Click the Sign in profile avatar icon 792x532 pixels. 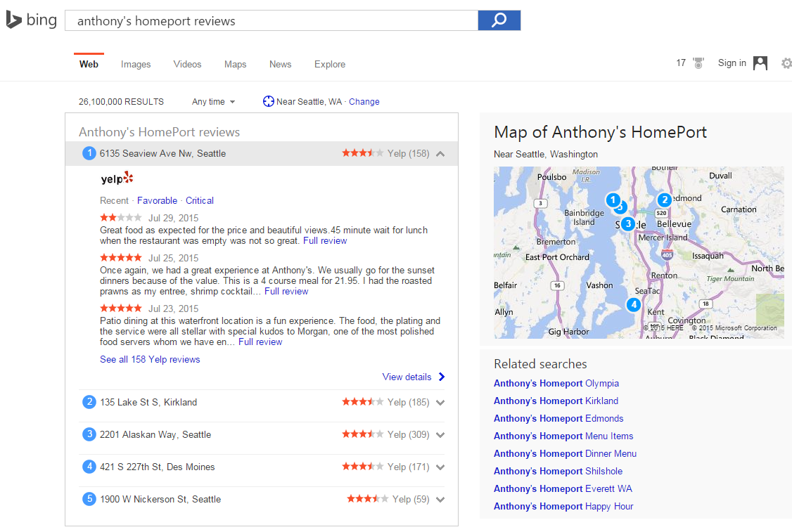tap(760, 63)
